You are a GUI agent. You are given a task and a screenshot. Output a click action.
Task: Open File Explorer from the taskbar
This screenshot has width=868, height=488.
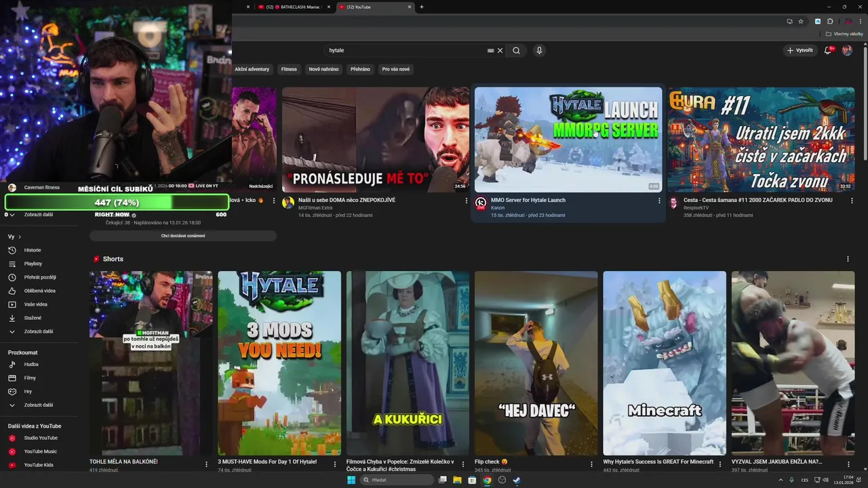457,480
